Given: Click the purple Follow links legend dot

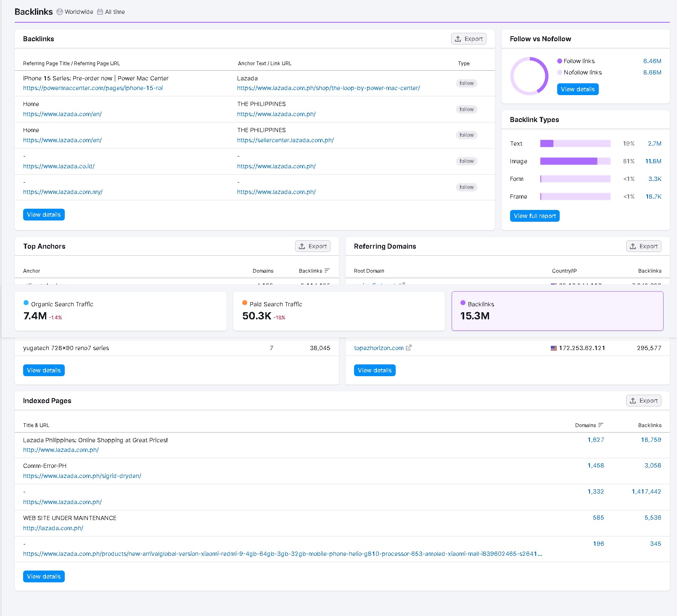Looking at the screenshot, I should click(x=560, y=61).
